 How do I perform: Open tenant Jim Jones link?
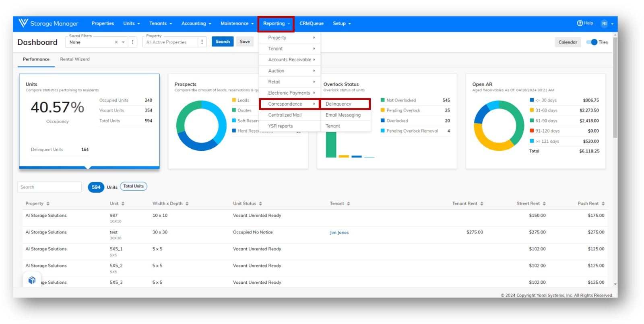click(x=339, y=233)
